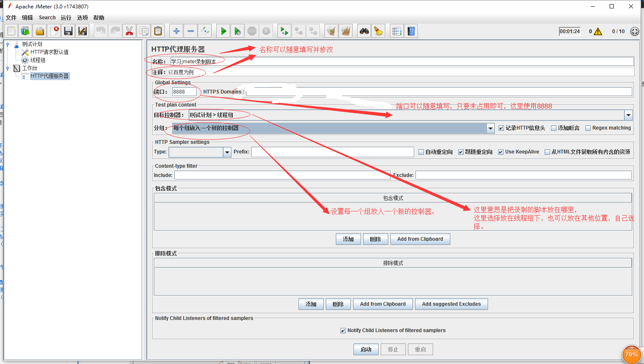This screenshot has width=644, height=364.
Task: Open the 帮助 menu
Action: pyautogui.click(x=99, y=18)
